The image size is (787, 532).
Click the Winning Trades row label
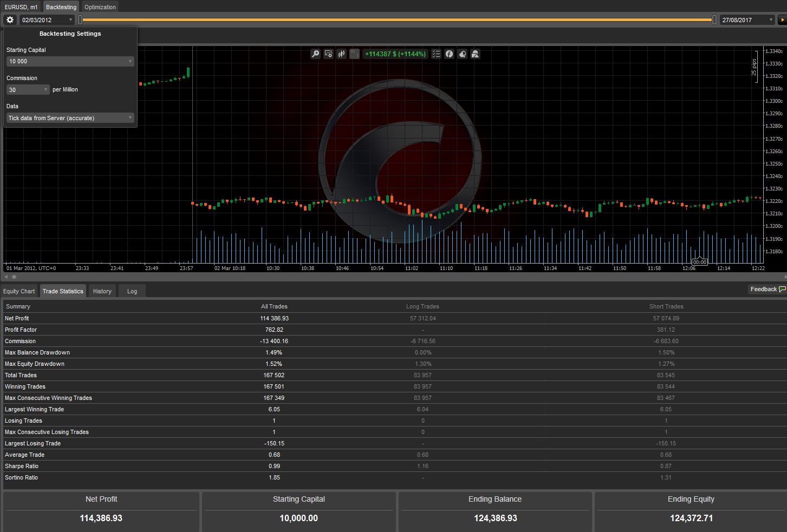(x=25, y=387)
